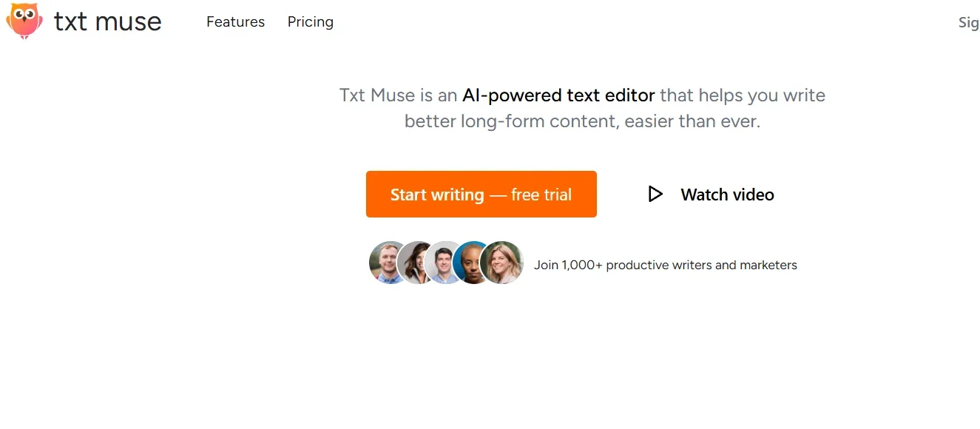This screenshot has height=429, width=980.
Task: Start the free trial with the orange button
Action: [481, 194]
